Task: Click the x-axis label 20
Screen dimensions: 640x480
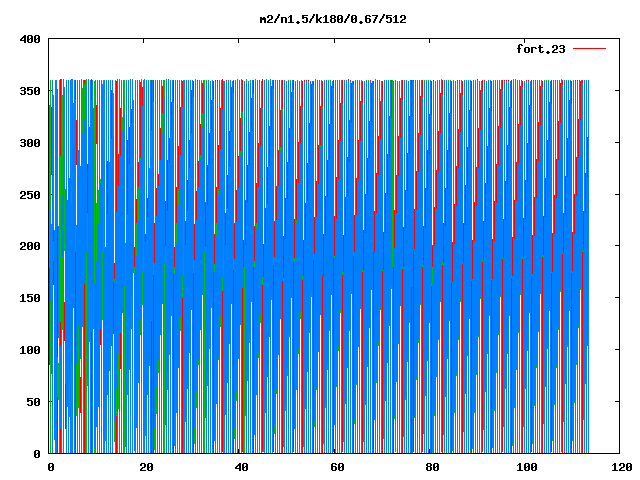Action: click(146, 467)
